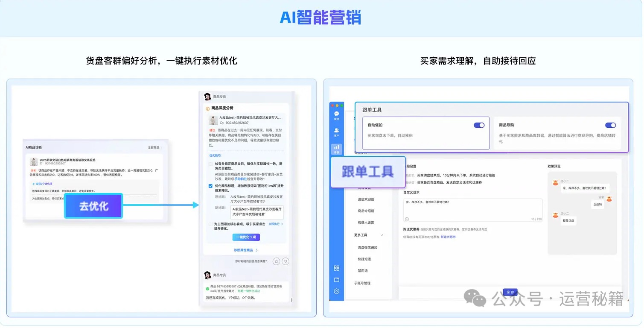The height and width of the screenshot is (328, 644).
Task: Click chat bubble reading 正品吗
Action: click(x=597, y=205)
